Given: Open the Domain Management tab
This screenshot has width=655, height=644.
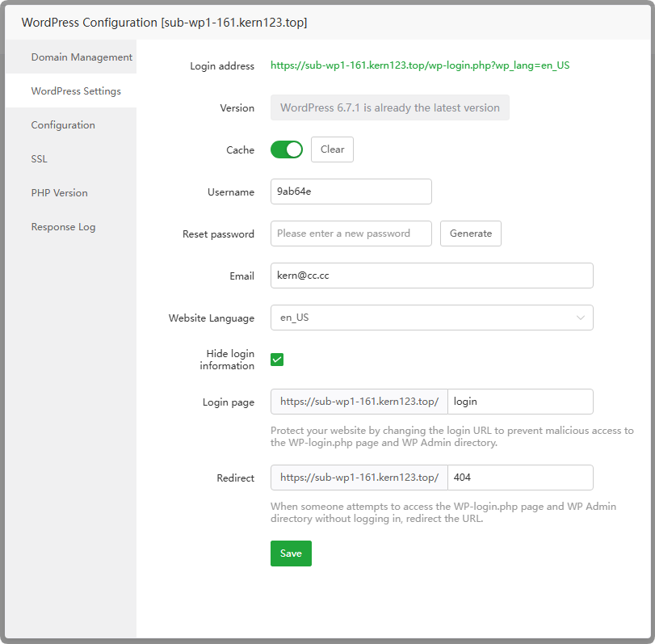Looking at the screenshot, I should point(81,57).
